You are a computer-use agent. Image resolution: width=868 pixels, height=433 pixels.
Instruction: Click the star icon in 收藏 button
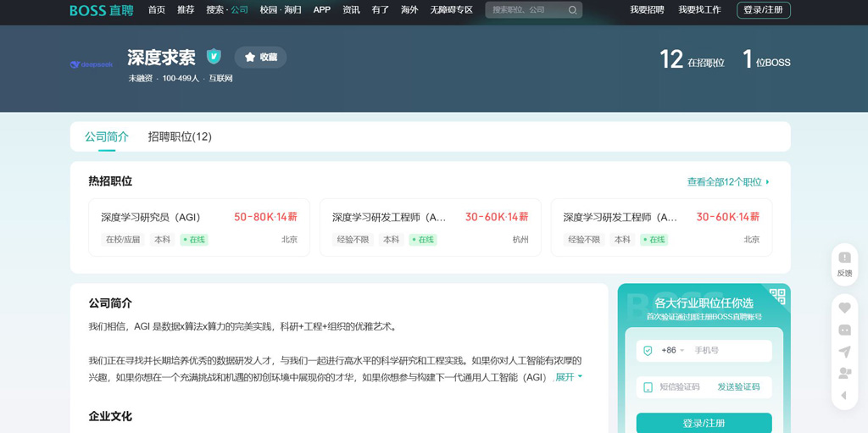pos(250,57)
